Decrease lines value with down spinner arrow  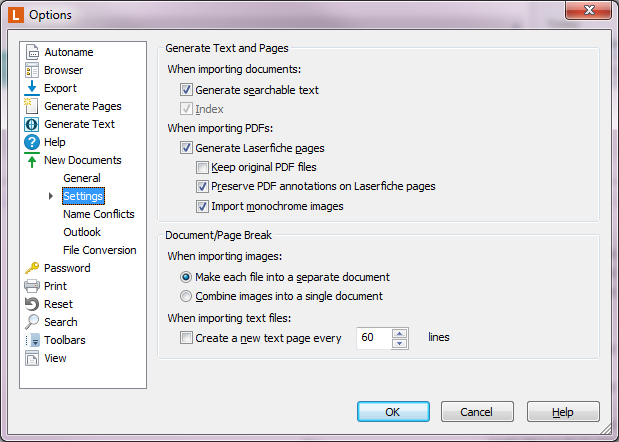pos(400,343)
